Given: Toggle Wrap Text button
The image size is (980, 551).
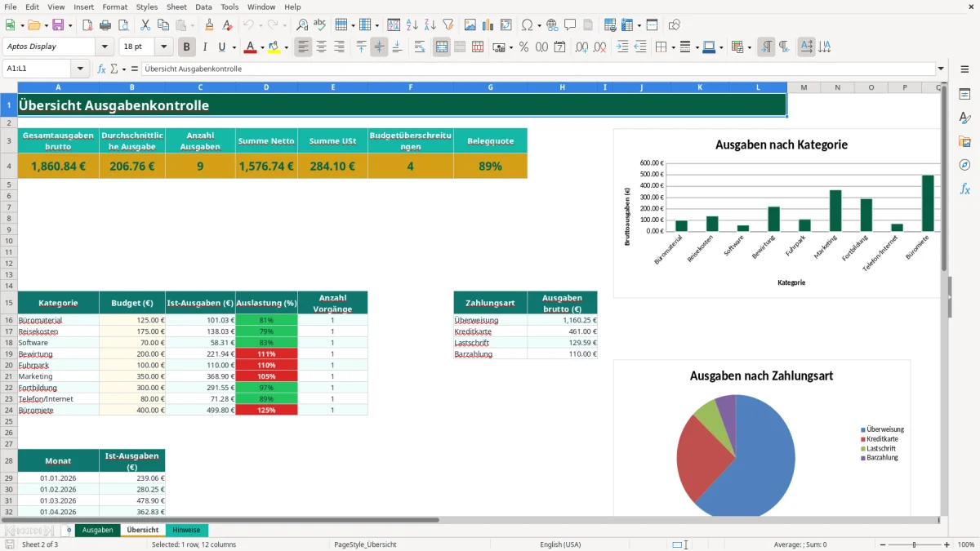Looking at the screenshot, I should point(420,47).
